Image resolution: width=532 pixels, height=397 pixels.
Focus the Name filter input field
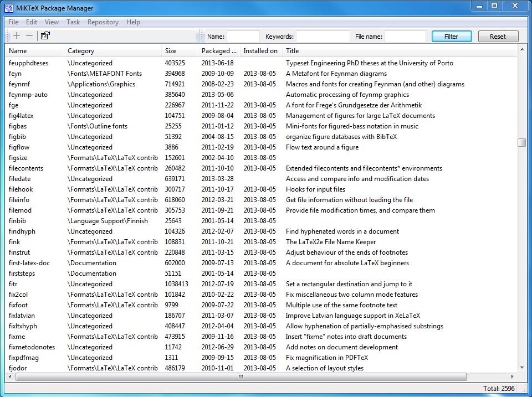[243, 37]
